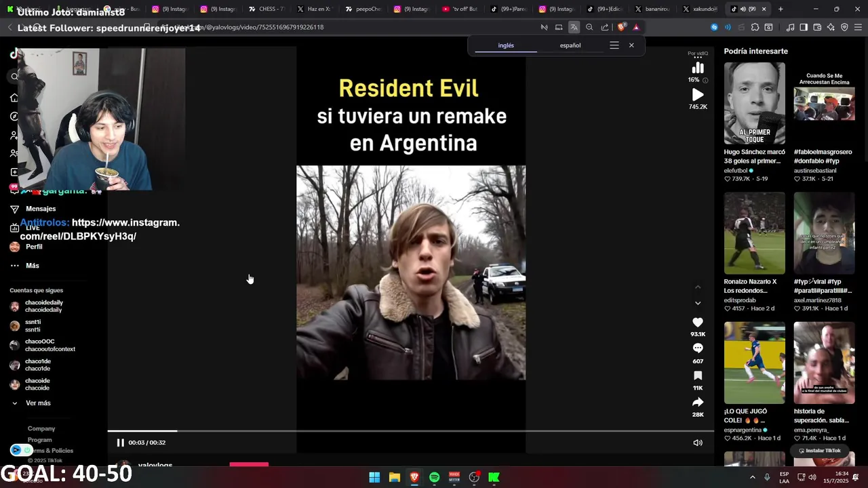868x488 pixels.
Task: Open the browser extensions puzzle icon
Action: coord(755,27)
